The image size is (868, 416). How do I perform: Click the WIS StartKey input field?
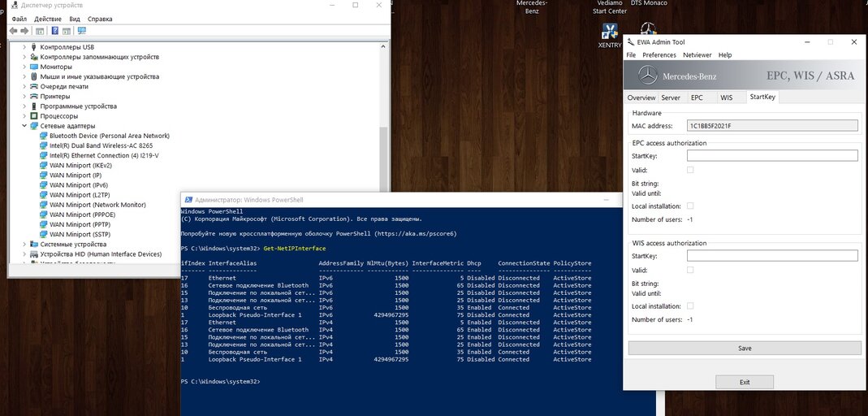772,256
